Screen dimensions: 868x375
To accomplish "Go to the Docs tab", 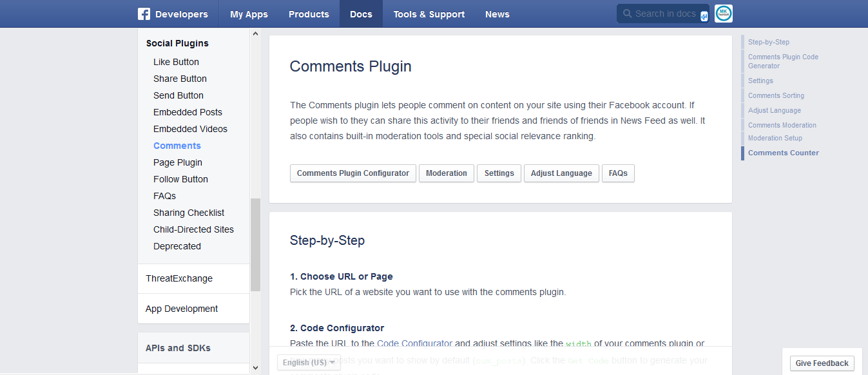I will [361, 14].
